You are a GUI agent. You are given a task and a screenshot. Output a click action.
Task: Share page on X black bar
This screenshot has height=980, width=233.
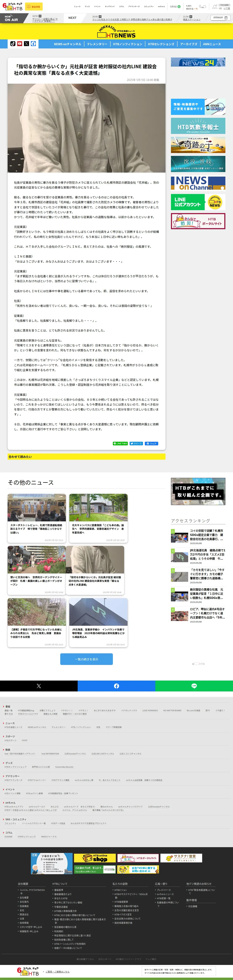point(39,686)
